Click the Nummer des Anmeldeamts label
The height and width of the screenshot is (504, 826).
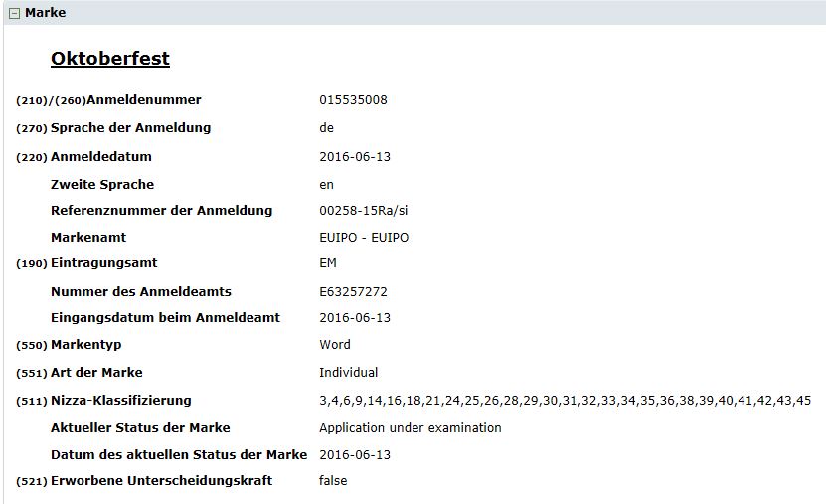tap(141, 291)
